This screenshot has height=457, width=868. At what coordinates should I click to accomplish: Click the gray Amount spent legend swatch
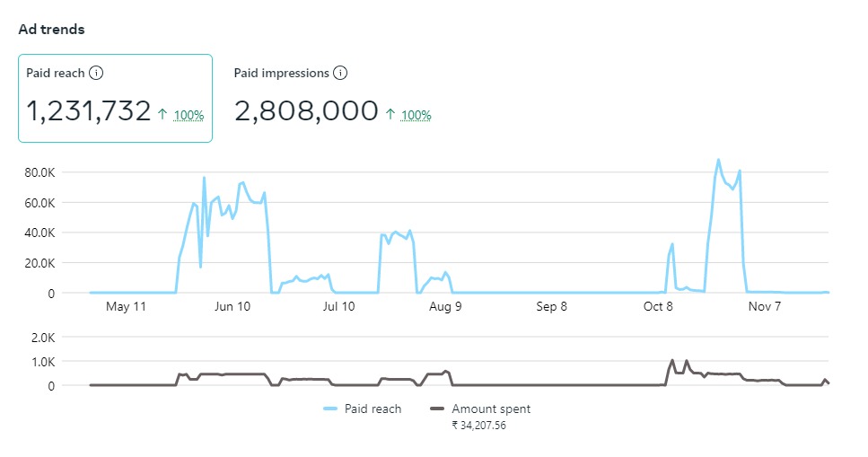pos(437,409)
